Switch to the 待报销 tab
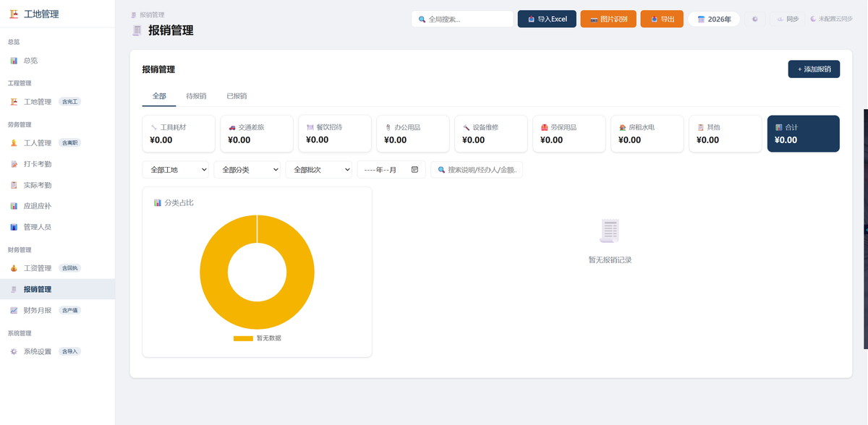This screenshot has height=425, width=868. click(x=196, y=95)
